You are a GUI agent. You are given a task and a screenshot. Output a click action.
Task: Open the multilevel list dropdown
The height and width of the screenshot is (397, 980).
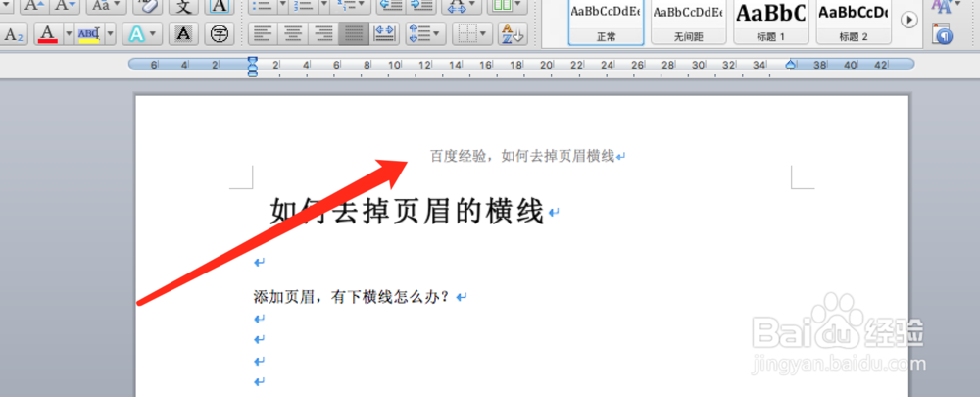(x=351, y=6)
